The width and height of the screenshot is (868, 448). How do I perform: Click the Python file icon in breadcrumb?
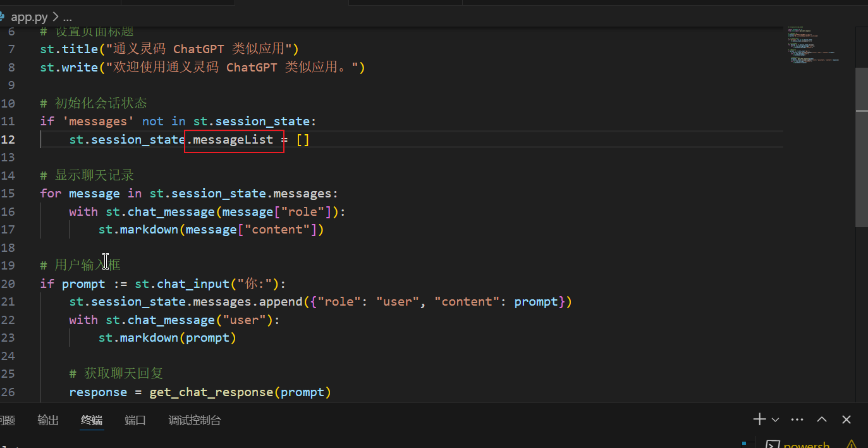(3, 17)
